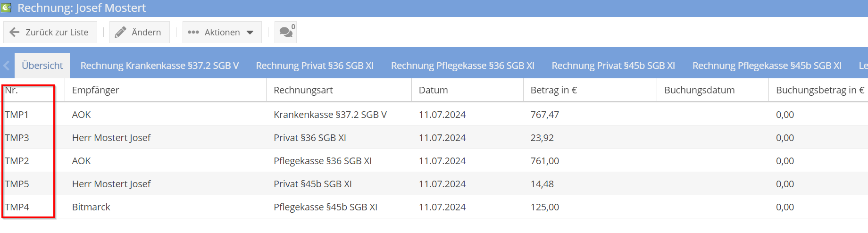Click the pencil edit icon
868x233 pixels.
click(x=121, y=32)
